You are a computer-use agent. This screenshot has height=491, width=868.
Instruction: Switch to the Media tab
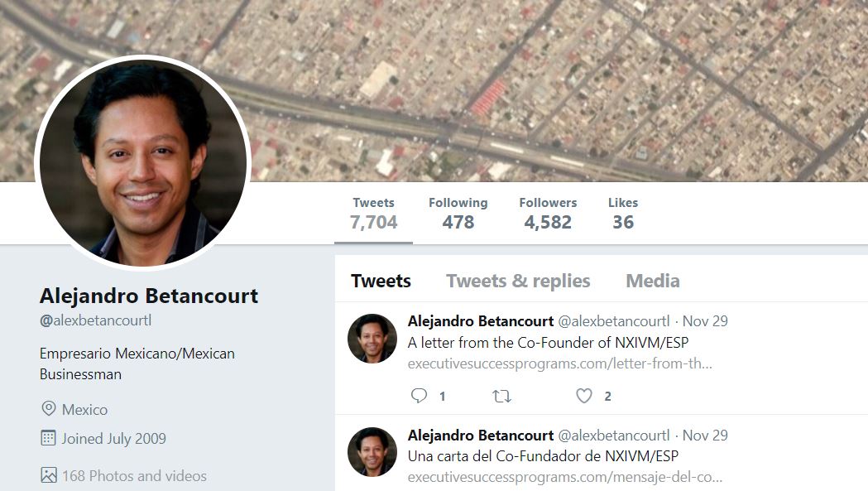(653, 281)
